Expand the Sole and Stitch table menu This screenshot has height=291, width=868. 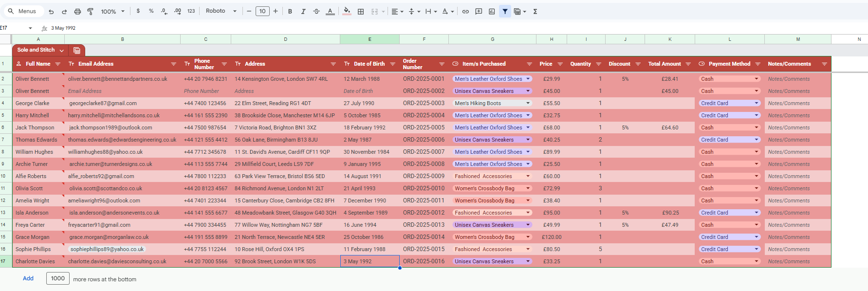click(61, 50)
